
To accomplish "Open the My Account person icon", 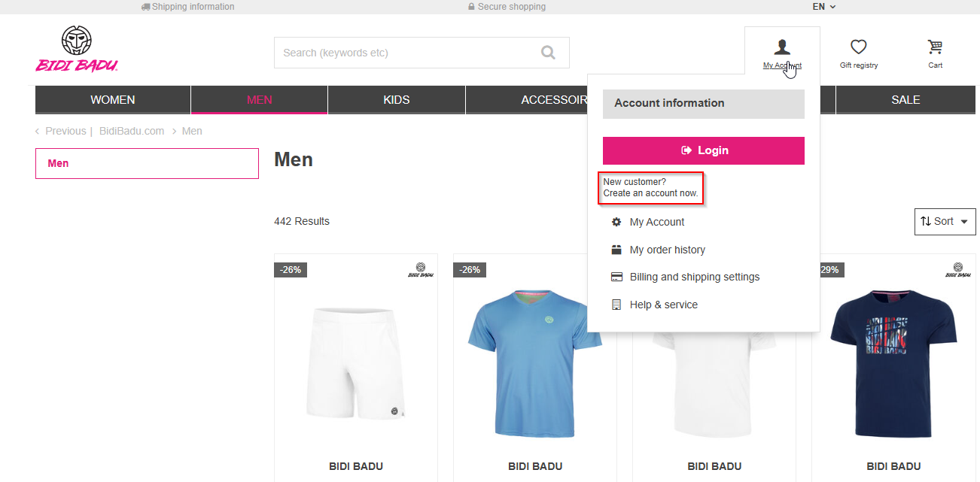I will click(782, 47).
